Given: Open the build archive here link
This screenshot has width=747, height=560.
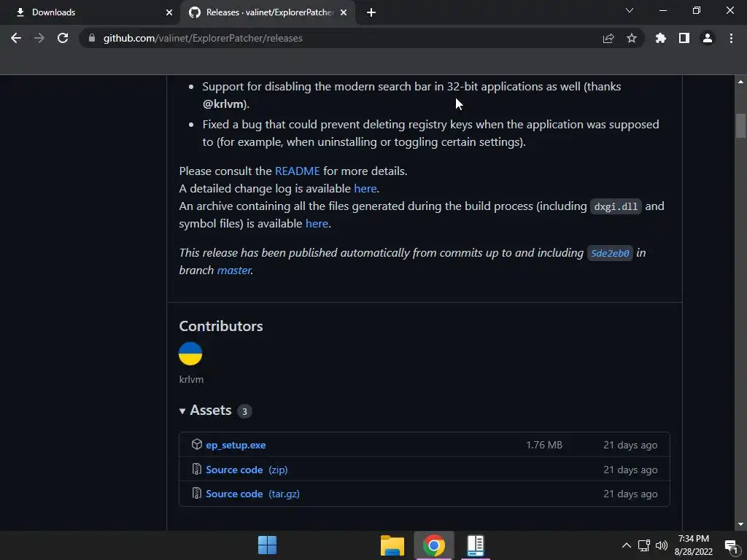Looking at the screenshot, I should [x=317, y=223].
